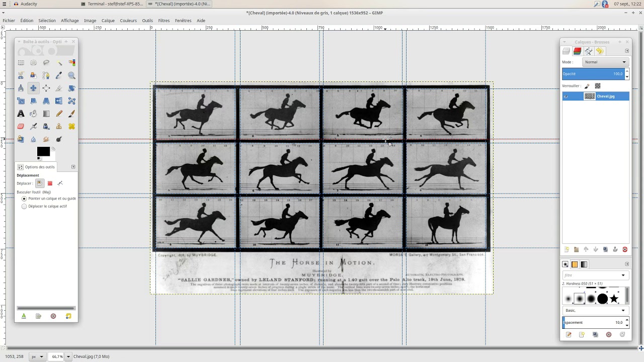Open the px unit dropdown in status bar
The width and height of the screenshot is (644, 362).
point(38,356)
